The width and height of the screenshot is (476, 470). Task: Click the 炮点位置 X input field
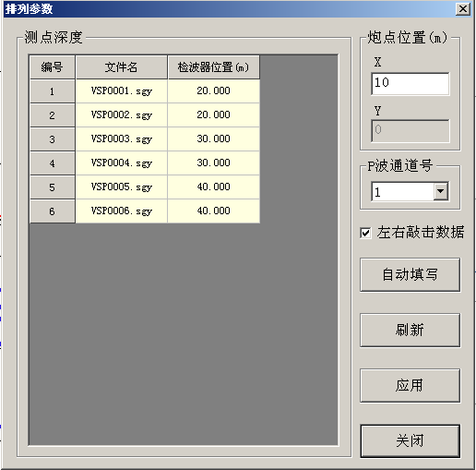(x=411, y=84)
